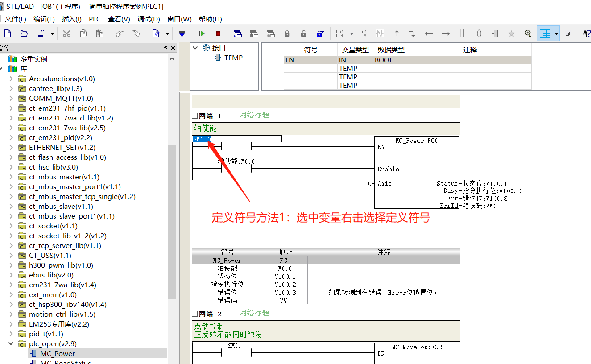Click the Stop mode icon
Screen dimensions: 591x364
point(218,33)
